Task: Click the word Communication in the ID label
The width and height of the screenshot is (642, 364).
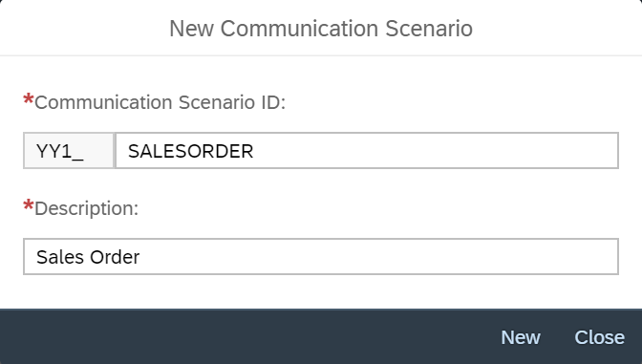Action: point(103,102)
